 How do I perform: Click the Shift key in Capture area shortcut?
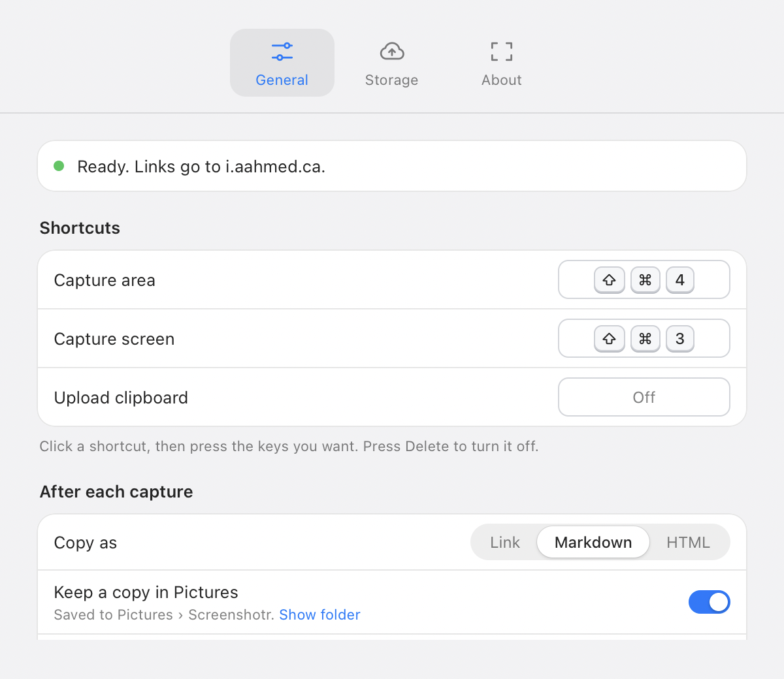[x=610, y=280]
